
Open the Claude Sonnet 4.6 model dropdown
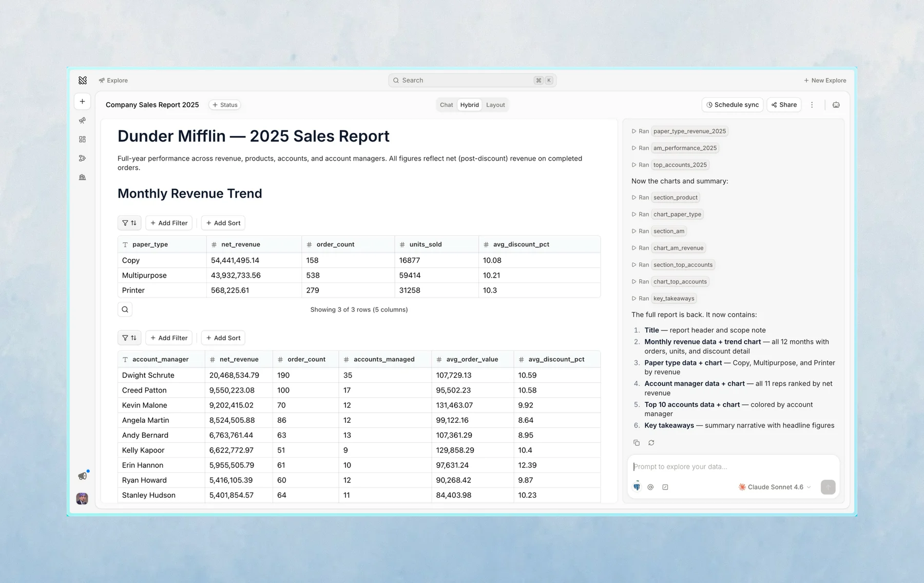[775, 487]
